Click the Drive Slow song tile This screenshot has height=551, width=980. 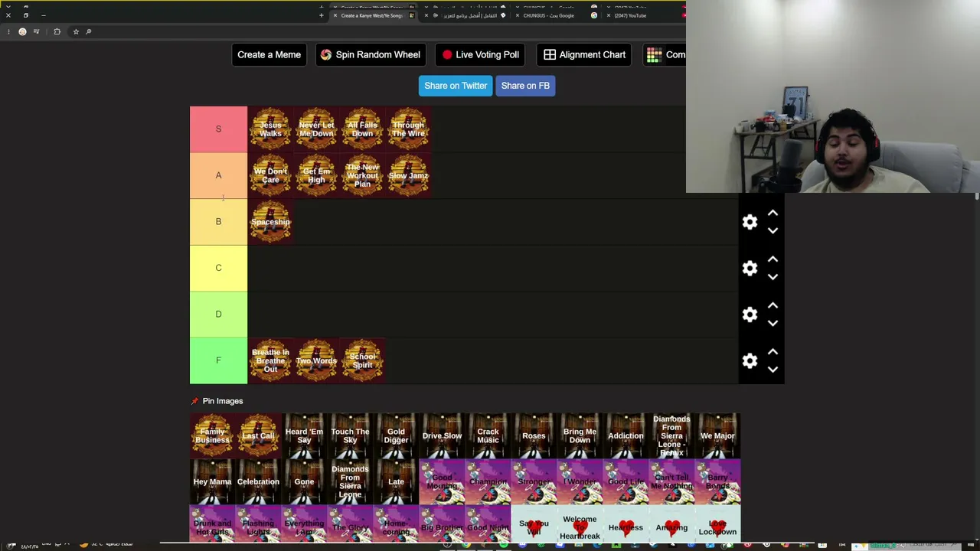[442, 435]
